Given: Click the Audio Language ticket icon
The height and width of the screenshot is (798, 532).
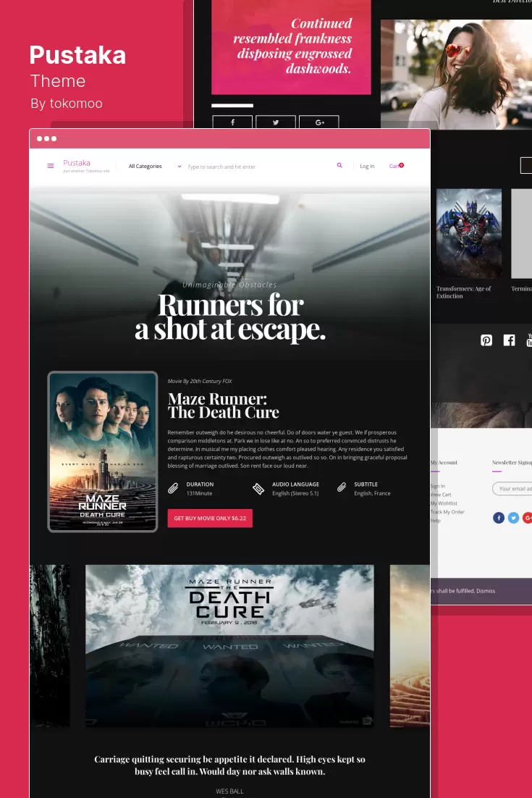Looking at the screenshot, I should click(258, 489).
